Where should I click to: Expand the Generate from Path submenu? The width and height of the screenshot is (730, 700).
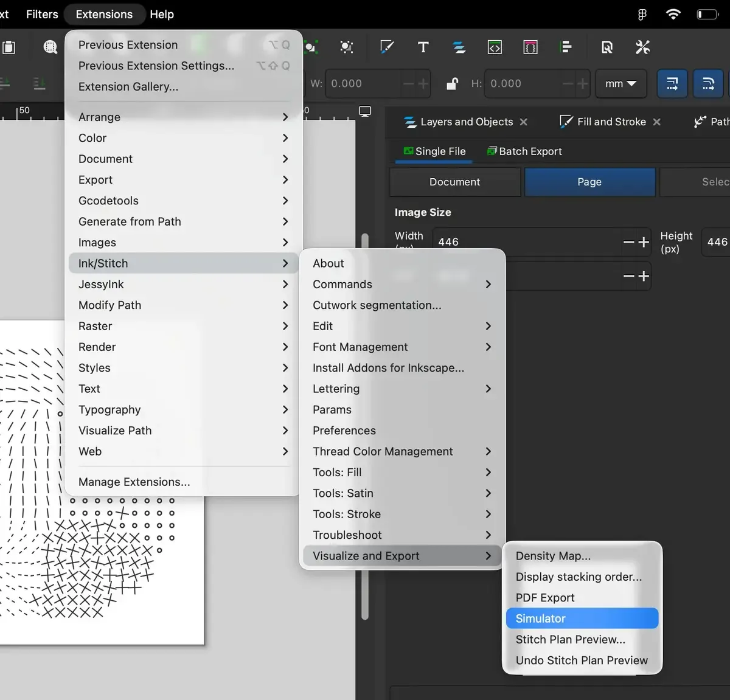183,221
